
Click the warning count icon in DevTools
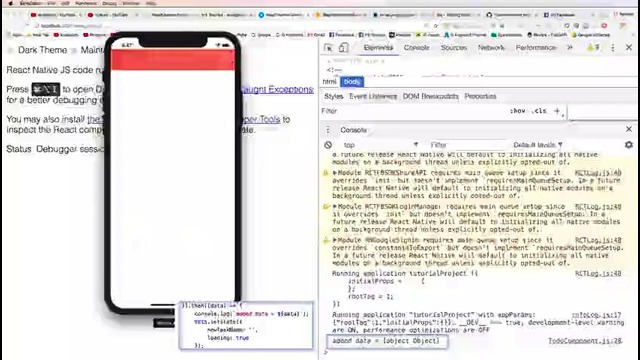click(593, 48)
